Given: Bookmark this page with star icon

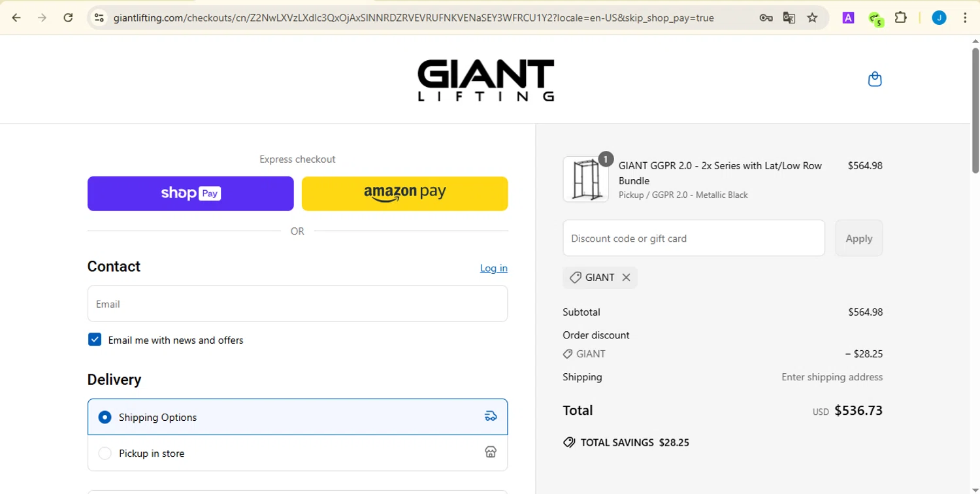Looking at the screenshot, I should pyautogui.click(x=813, y=18).
